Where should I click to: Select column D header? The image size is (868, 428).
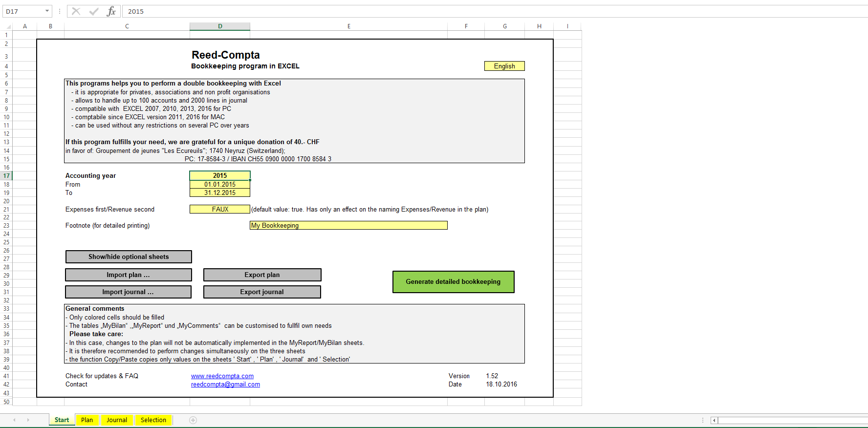[220, 26]
